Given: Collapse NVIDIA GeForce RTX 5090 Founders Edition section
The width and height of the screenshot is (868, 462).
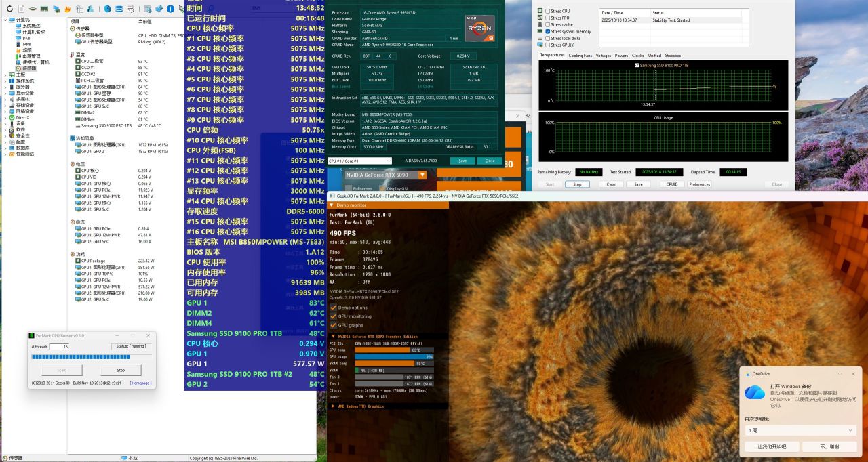Looking at the screenshot, I should tap(333, 336).
